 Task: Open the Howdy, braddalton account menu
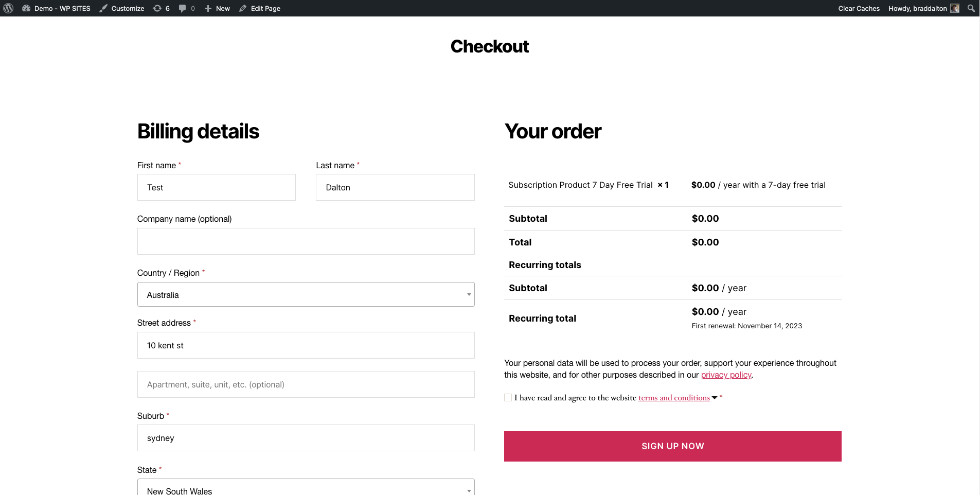(x=917, y=8)
